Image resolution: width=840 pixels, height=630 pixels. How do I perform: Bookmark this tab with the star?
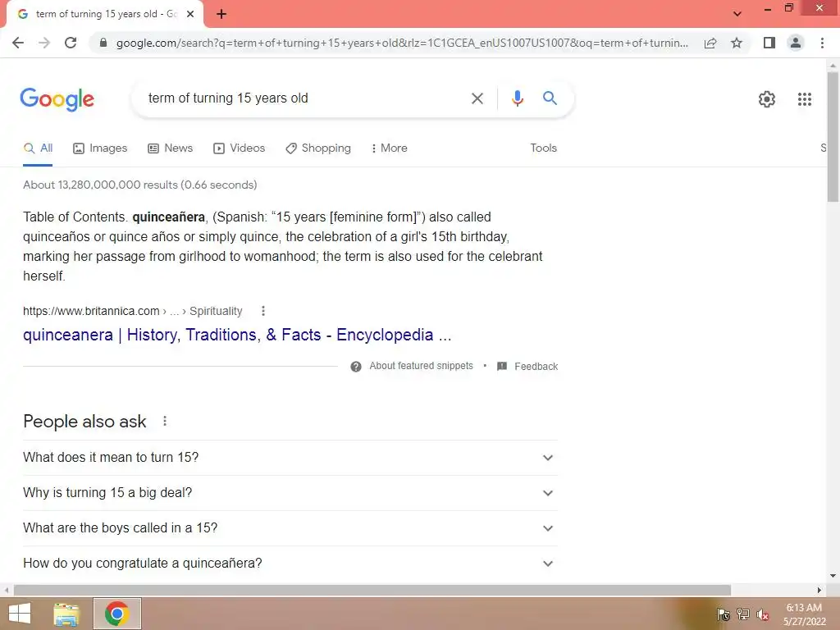pos(737,43)
